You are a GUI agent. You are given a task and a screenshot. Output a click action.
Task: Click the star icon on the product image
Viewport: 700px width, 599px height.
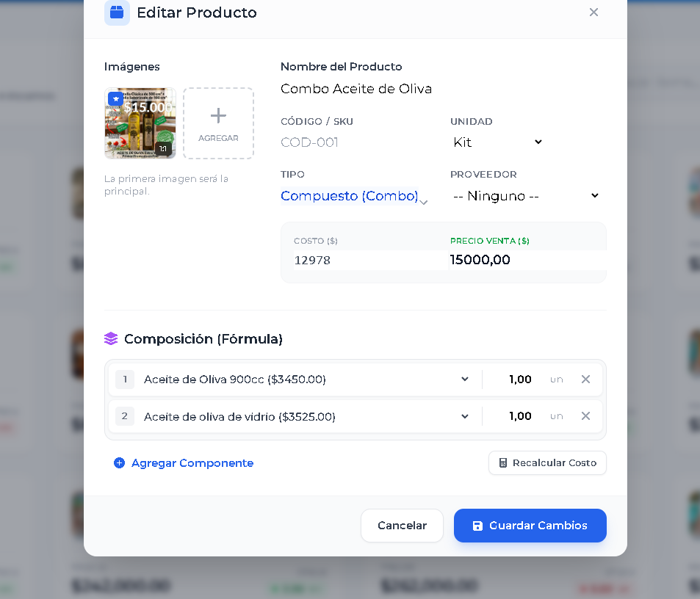point(115,99)
